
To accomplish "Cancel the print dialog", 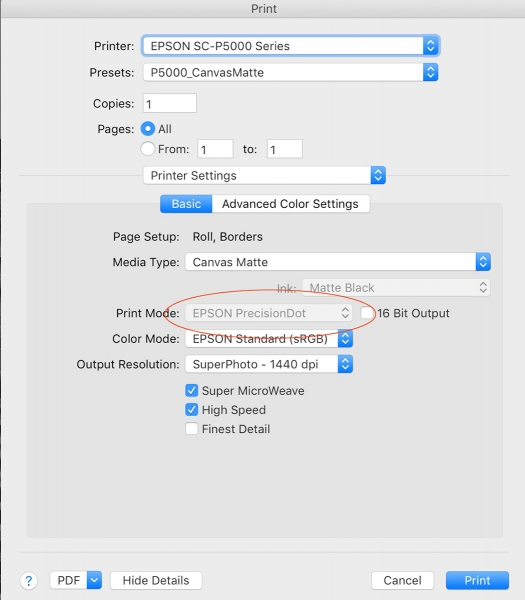I will coord(403,580).
